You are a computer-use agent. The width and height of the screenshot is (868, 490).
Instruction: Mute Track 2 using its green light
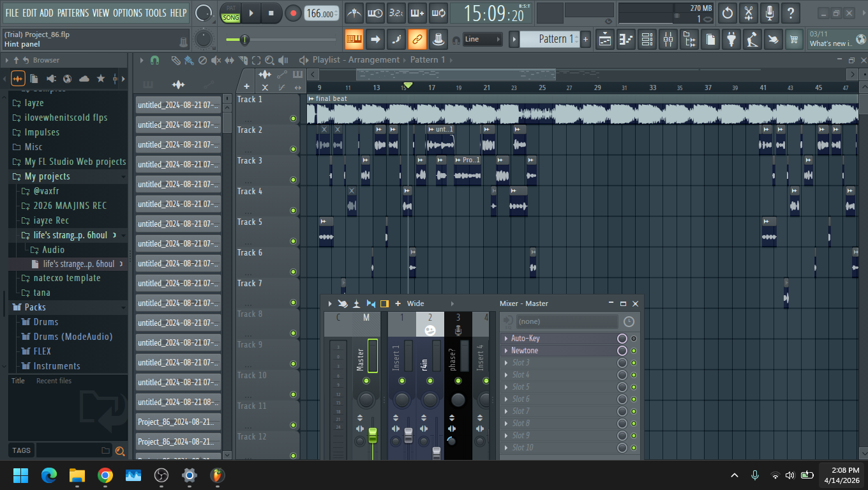tap(293, 149)
